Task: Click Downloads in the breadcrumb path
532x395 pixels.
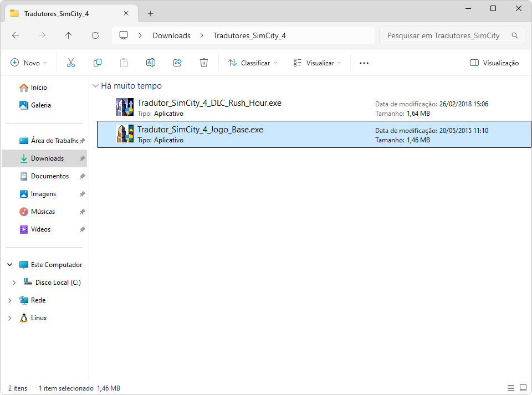Action: 171,35
